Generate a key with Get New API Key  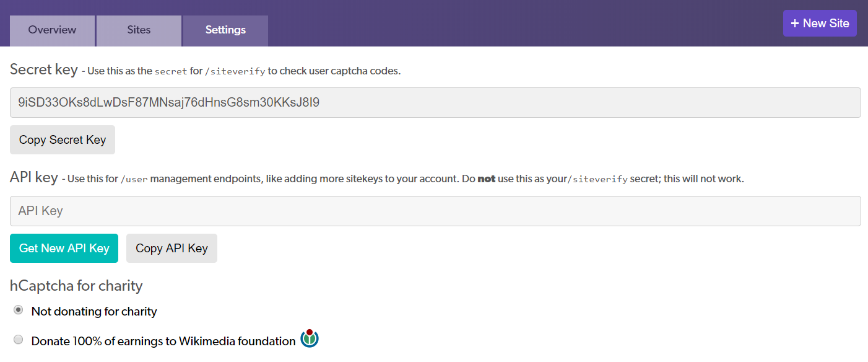click(64, 249)
